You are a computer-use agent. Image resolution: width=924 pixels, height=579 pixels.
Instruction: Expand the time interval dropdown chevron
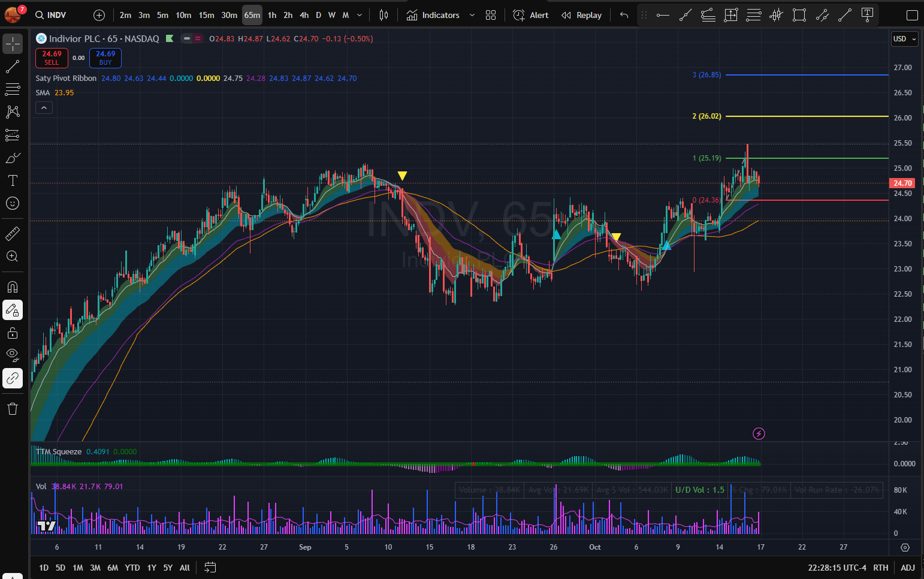(360, 15)
